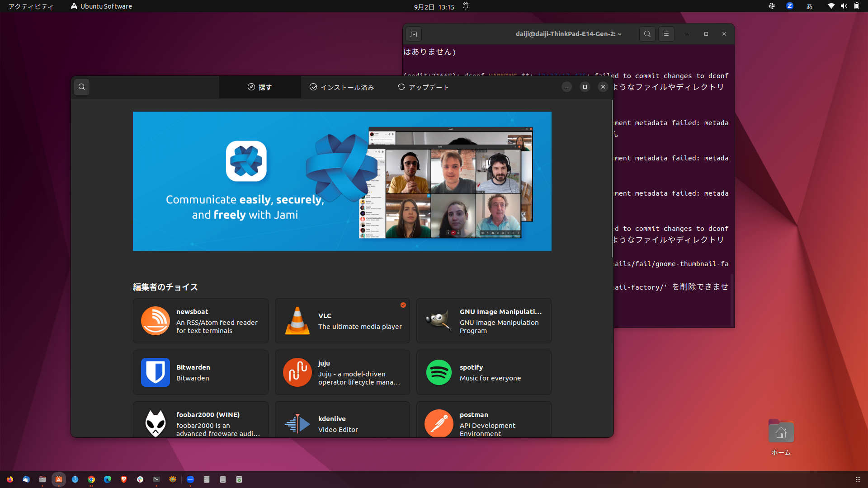Screen dimensions: 868x488
Task: Click the postman app icon
Action: (439, 423)
